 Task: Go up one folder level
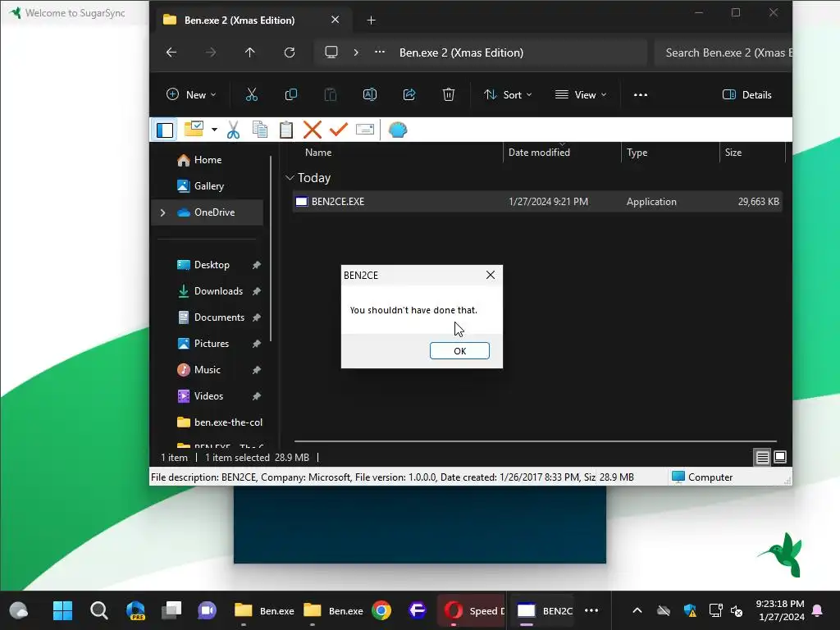249,52
